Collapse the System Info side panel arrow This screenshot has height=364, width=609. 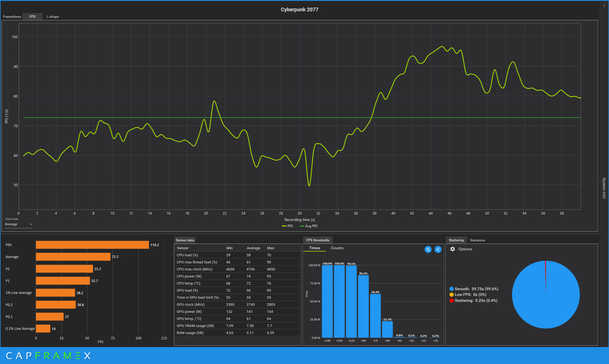(604, 6)
